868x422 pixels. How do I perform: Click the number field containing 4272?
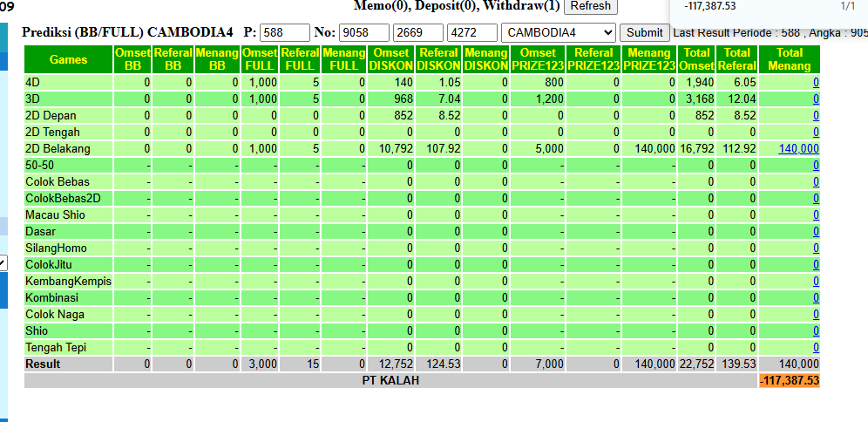(x=472, y=32)
